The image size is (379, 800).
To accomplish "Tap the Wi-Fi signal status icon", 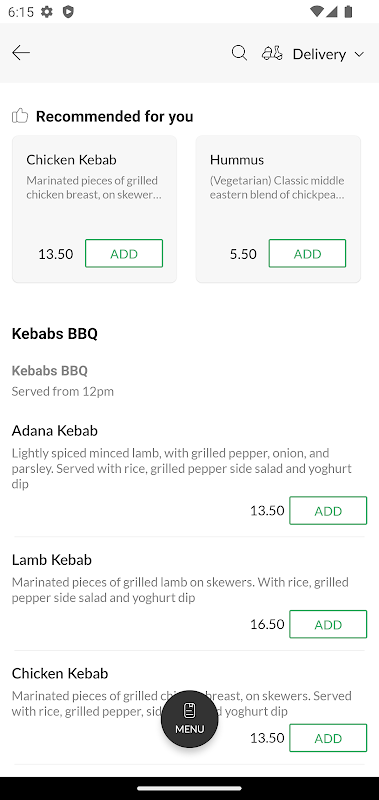I will tap(316, 11).
